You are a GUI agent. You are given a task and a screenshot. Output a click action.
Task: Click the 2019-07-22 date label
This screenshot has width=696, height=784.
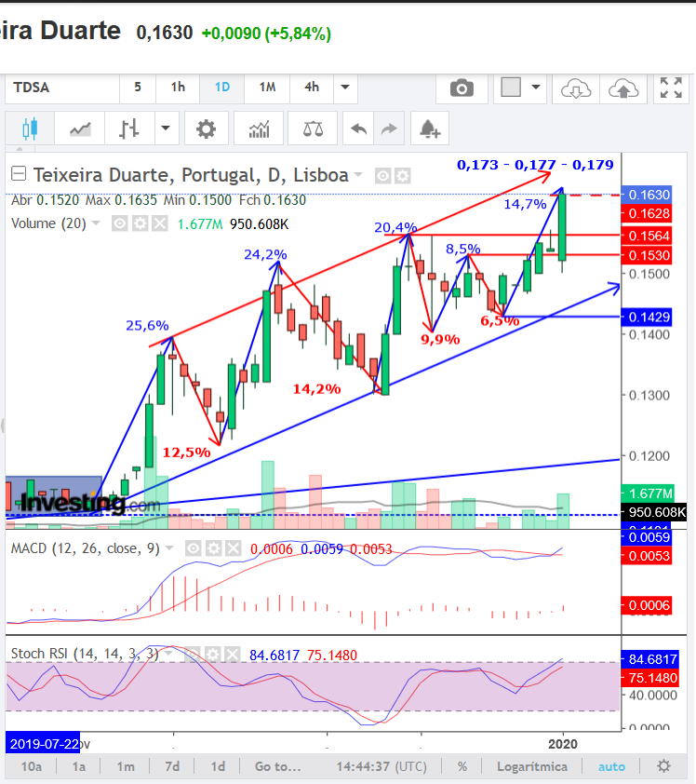click(x=43, y=744)
